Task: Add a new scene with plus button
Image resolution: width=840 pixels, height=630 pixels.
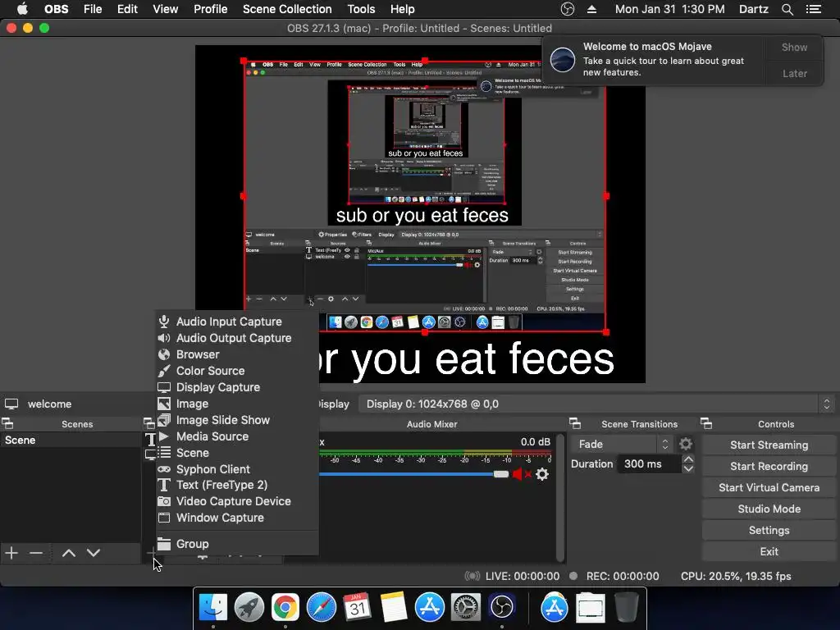Action: tap(11, 553)
